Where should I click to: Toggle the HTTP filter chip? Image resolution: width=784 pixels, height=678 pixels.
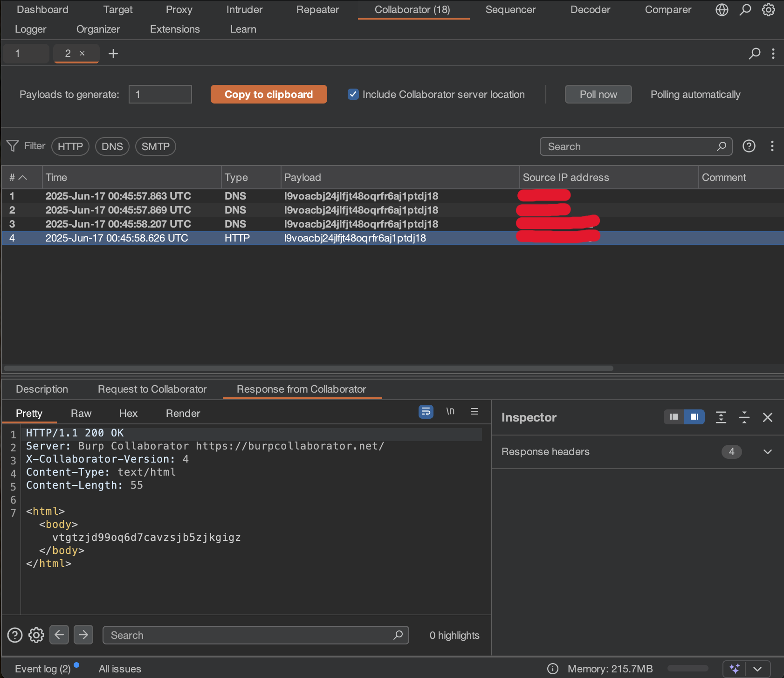(x=70, y=146)
